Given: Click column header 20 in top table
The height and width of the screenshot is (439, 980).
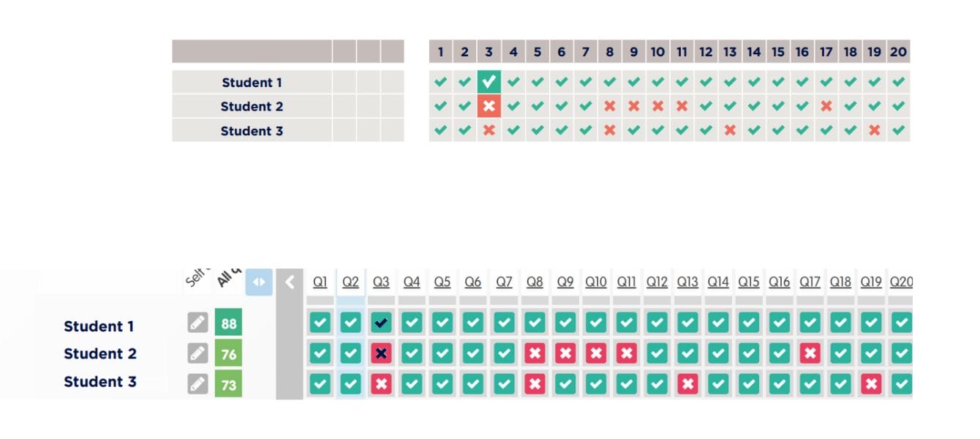Looking at the screenshot, I should click(x=898, y=52).
